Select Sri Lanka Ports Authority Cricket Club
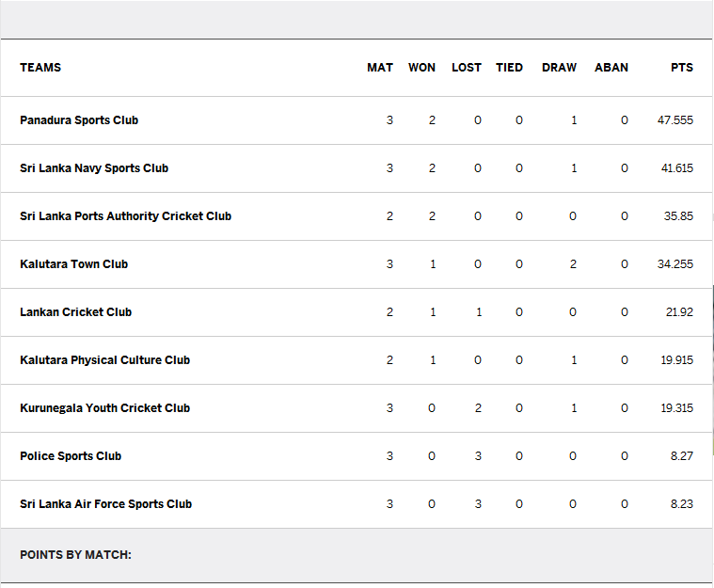Viewport: 714px width, 588px height. [x=126, y=215]
